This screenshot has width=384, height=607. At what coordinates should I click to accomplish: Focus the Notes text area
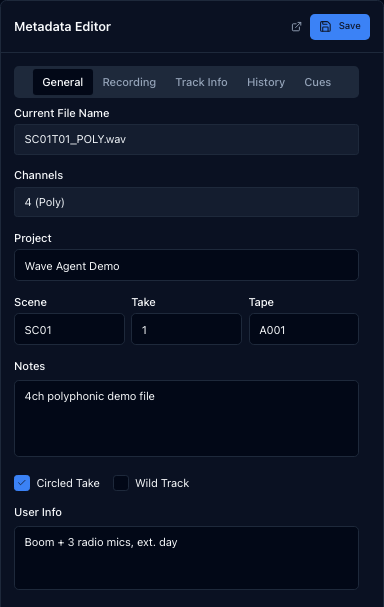click(186, 418)
